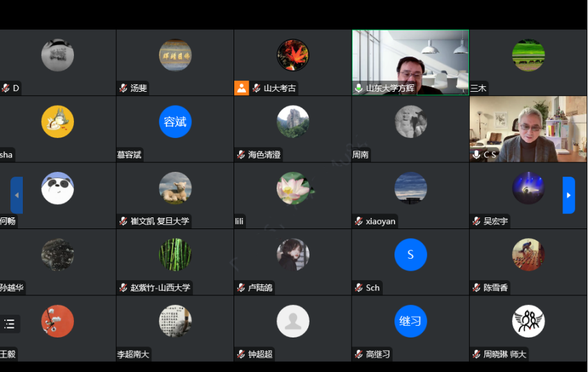Click the default gray avatar of 钟超超
This screenshot has width=588, height=372.
click(293, 321)
